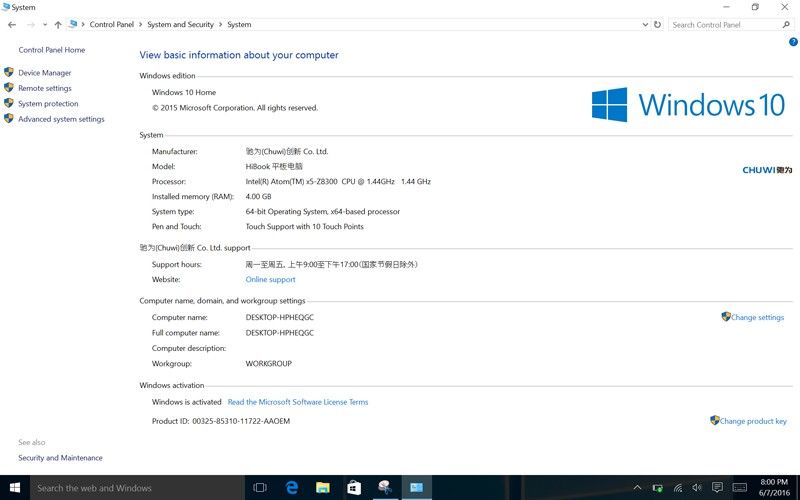Go up one level arrow
800x500 pixels.
[58, 24]
